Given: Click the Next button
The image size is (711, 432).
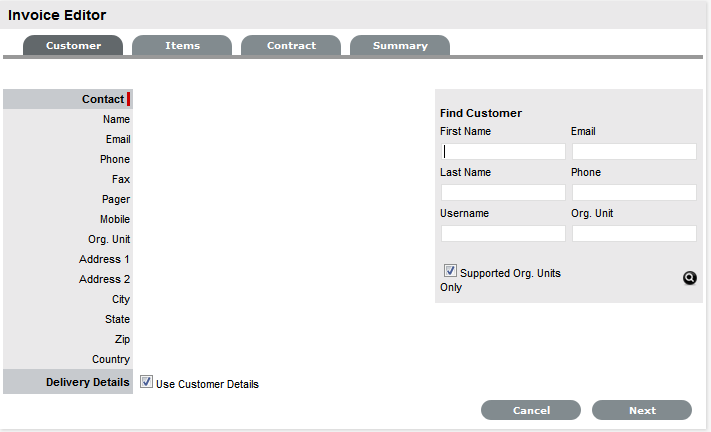Looking at the screenshot, I should click(642, 410).
